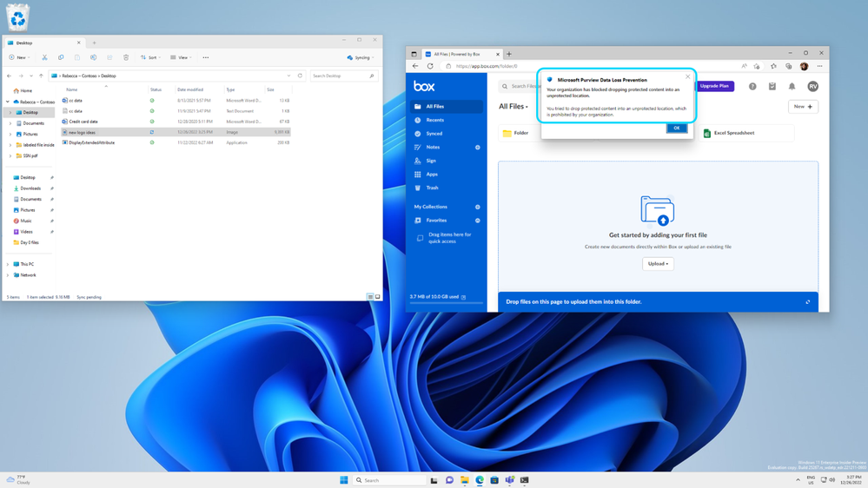Click the Search Desktop field
Screen dimensions: 868x488
click(339, 76)
